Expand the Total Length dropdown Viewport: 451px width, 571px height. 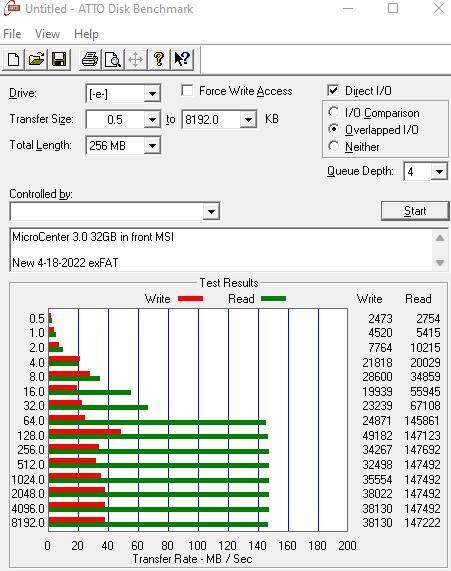[x=152, y=146]
